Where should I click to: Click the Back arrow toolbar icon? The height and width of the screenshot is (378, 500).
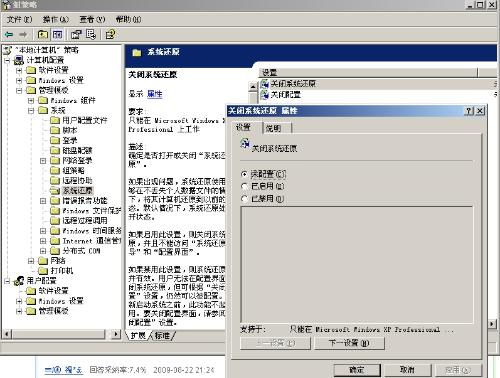(x=9, y=34)
